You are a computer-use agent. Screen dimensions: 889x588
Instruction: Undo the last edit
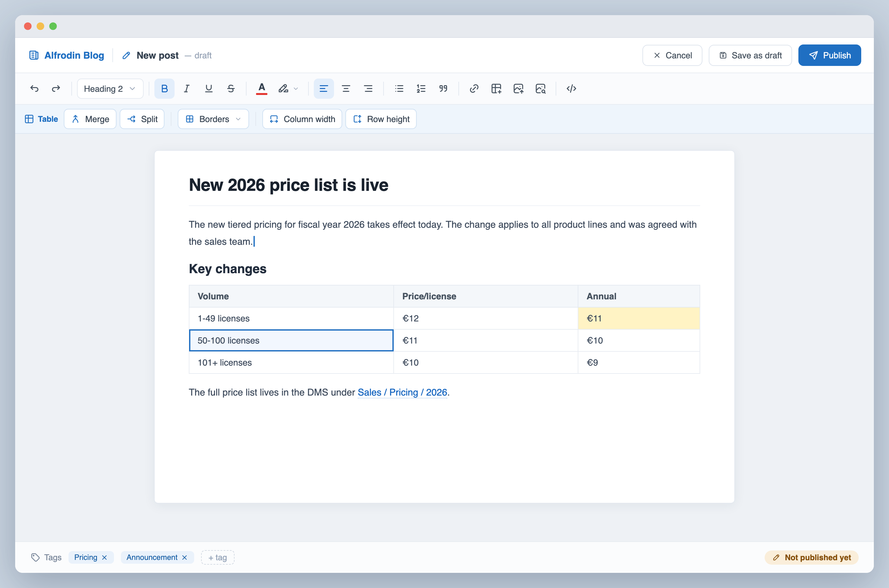34,89
